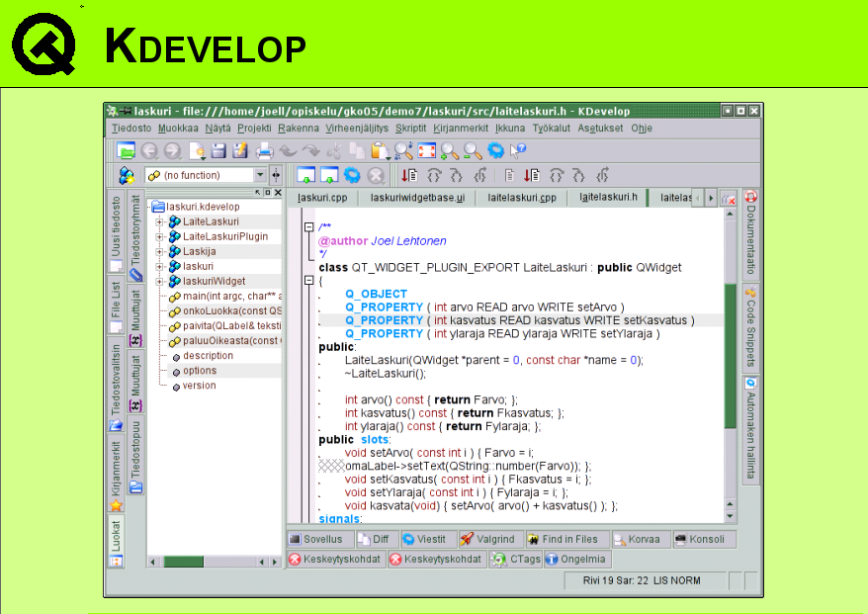Screen dimensions: 868x614
Task: Open the Projekti menu
Action: [254, 129]
